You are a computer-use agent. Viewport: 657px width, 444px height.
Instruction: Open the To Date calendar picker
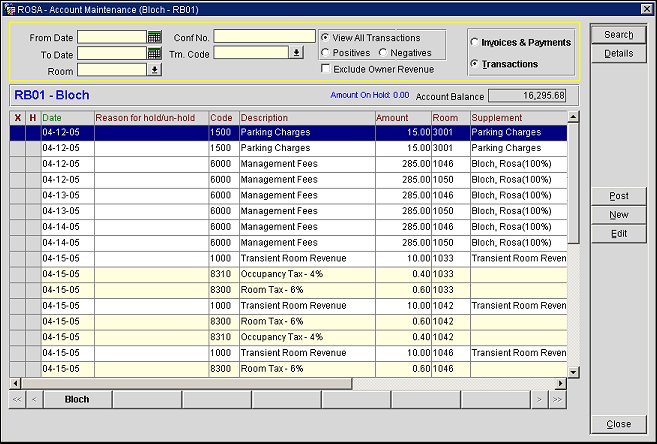click(154, 53)
